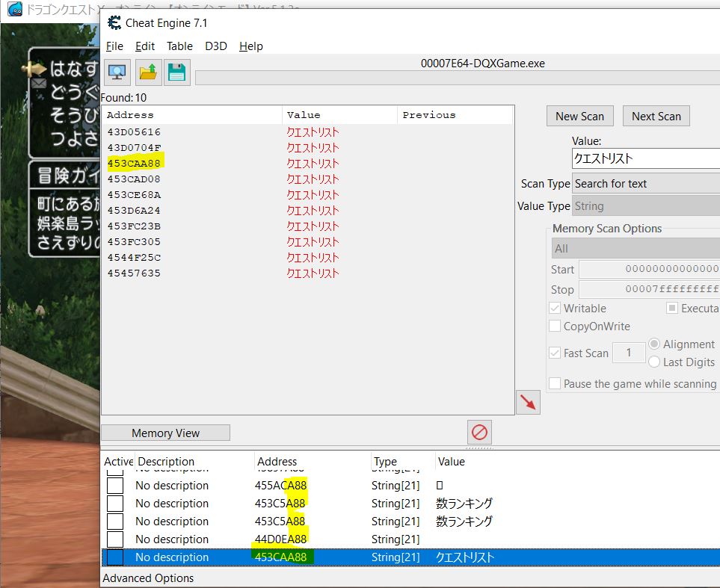Click the Value text input field

tap(645, 158)
